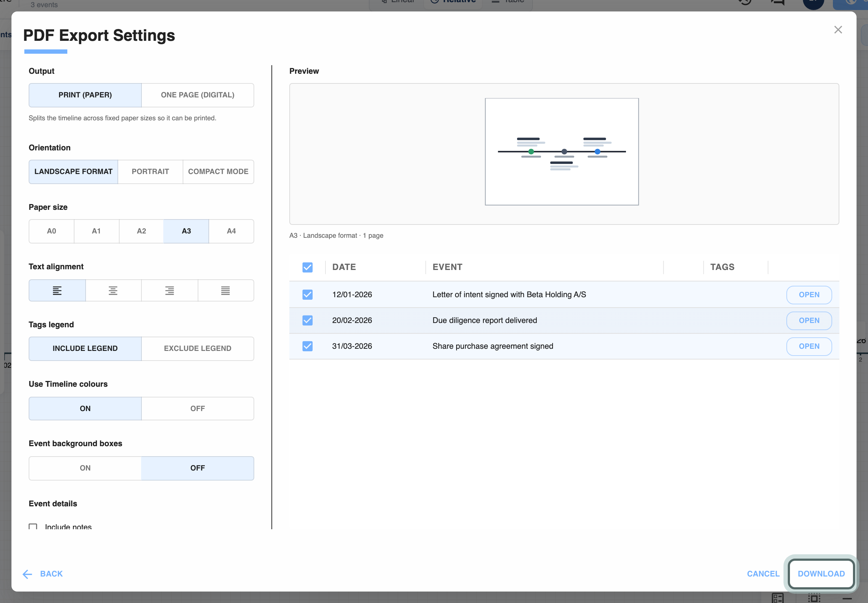
Task: Click the page preview thumbnail
Action: [562, 152]
